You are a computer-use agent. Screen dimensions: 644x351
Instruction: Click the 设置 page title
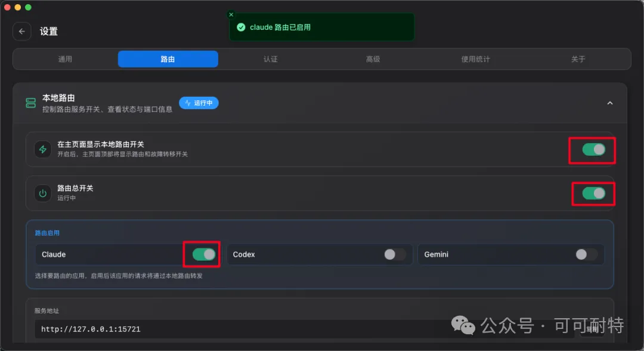click(x=48, y=32)
